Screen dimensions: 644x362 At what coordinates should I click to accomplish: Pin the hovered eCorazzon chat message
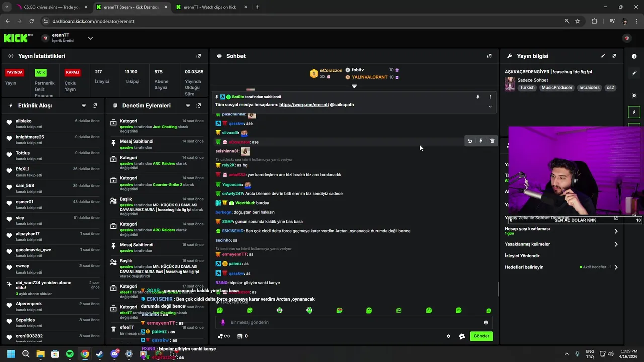481,141
